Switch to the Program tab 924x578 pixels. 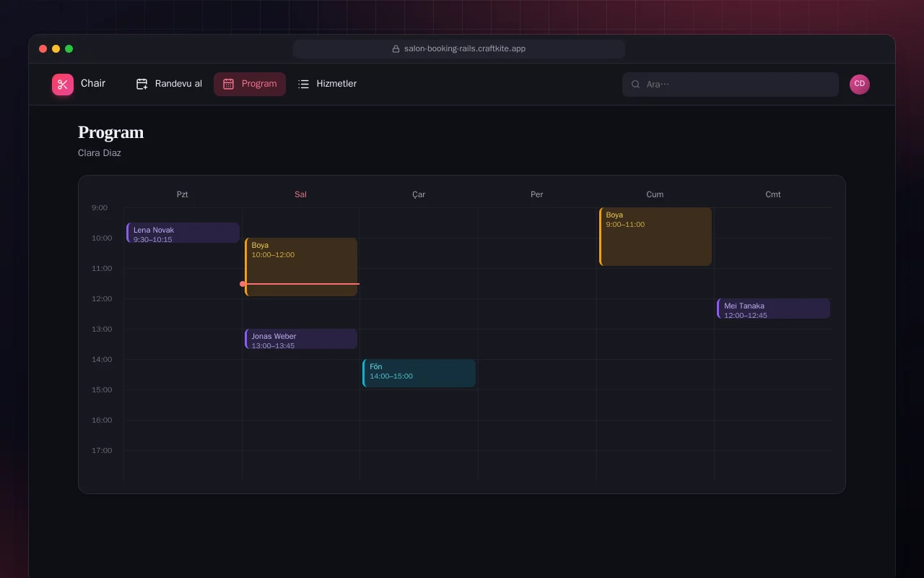click(x=250, y=84)
